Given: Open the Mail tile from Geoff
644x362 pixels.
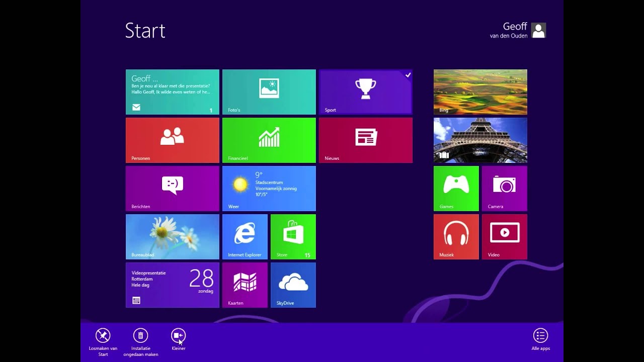Looking at the screenshot, I should (172, 92).
